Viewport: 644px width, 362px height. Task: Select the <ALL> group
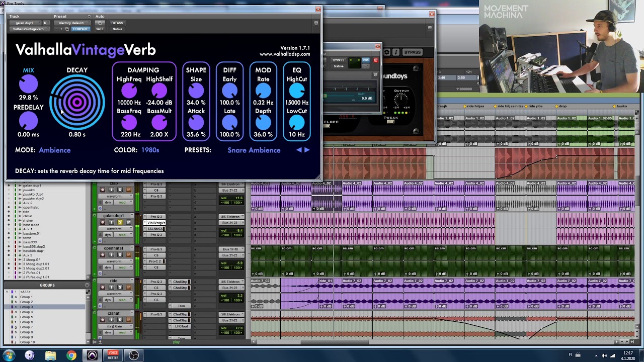pos(25,292)
